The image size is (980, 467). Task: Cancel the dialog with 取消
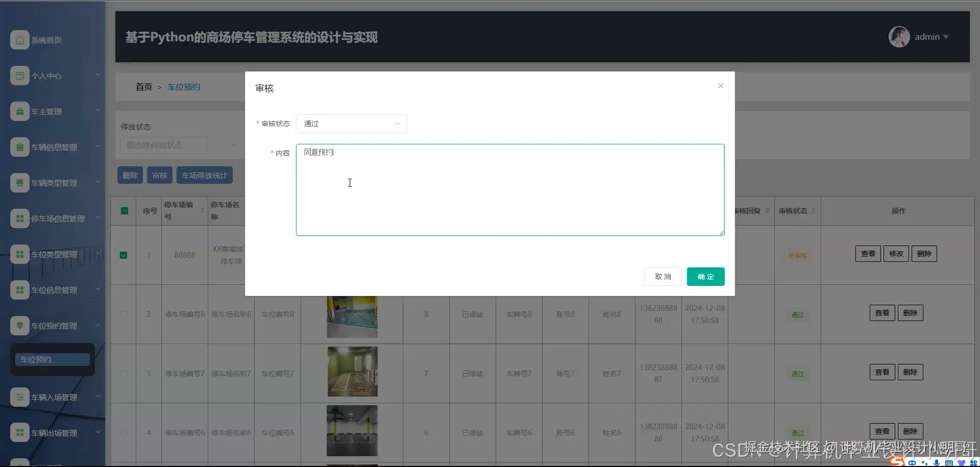click(x=663, y=277)
